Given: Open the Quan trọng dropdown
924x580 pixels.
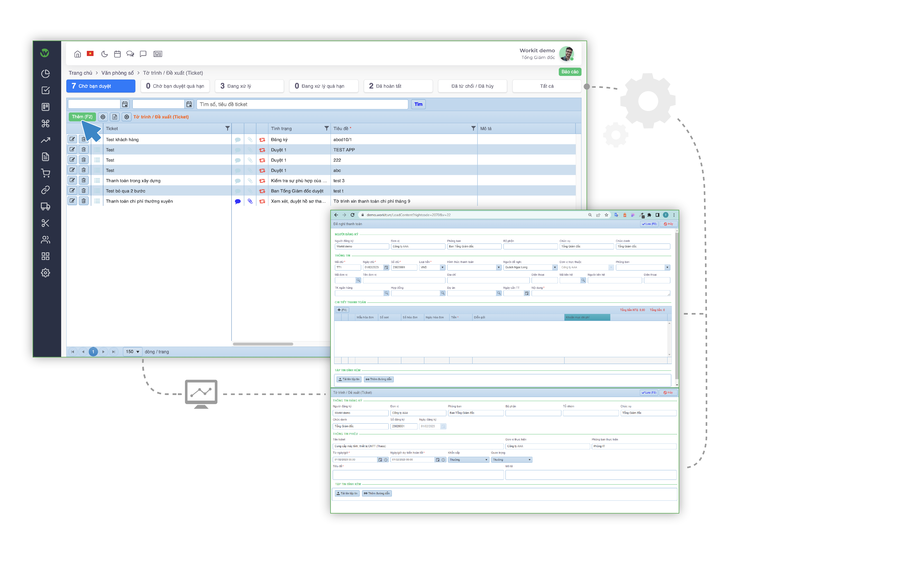Looking at the screenshot, I should click(x=512, y=460).
